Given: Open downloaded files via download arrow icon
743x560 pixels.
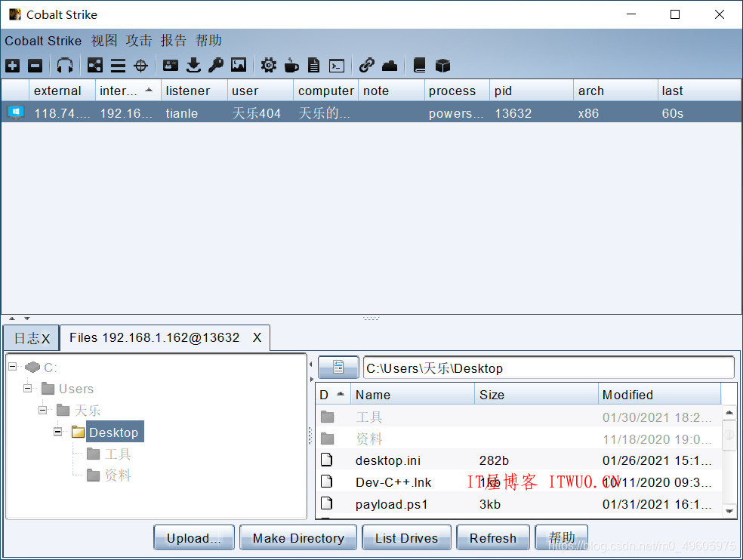Looking at the screenshot, I should (x=193, y=66).
